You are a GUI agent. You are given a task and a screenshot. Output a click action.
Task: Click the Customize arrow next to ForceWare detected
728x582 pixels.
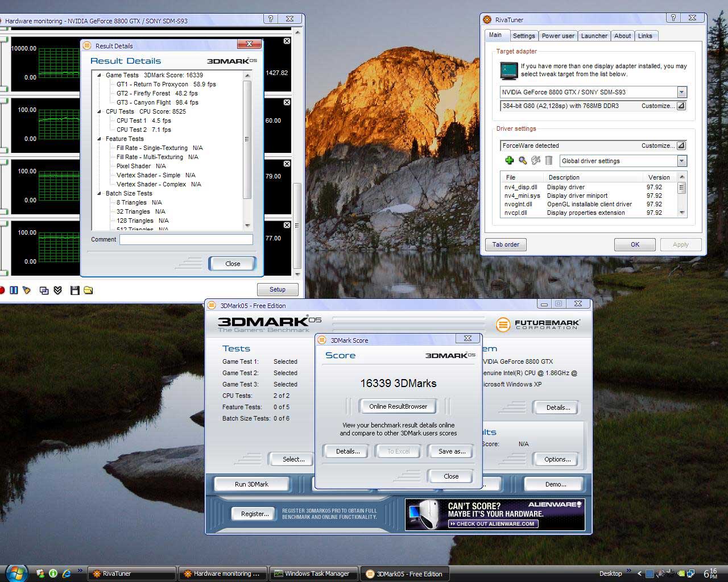(x=681, y=145)
